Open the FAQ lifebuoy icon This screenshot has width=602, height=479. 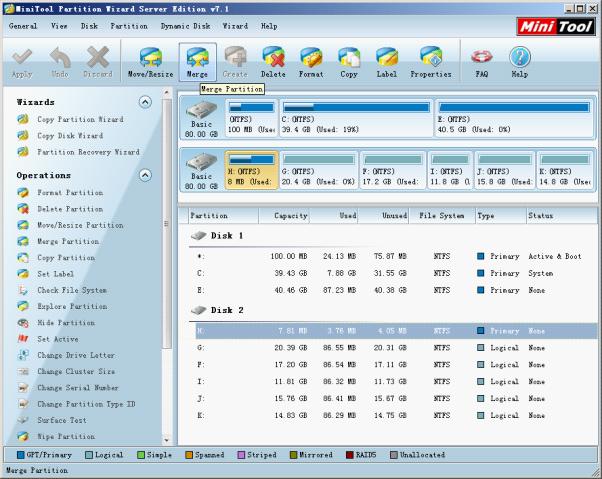(481, 62)
